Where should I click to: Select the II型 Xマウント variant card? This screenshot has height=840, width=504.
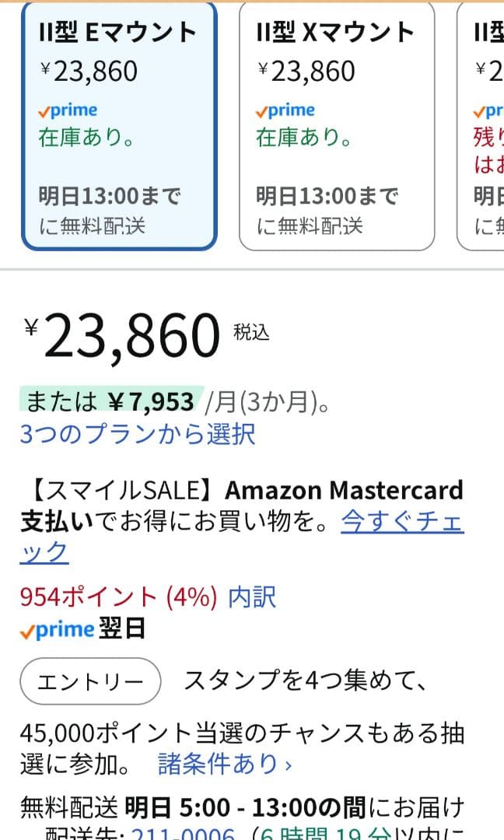(x=336, y=127)
